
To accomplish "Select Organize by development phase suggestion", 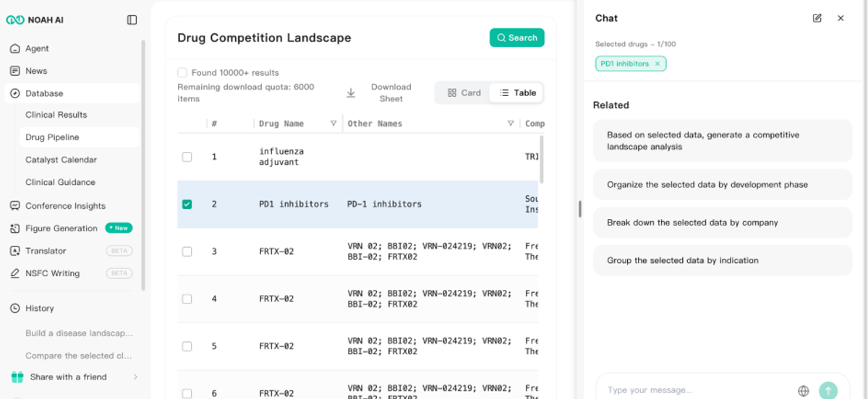I will (x=723, y=184).
